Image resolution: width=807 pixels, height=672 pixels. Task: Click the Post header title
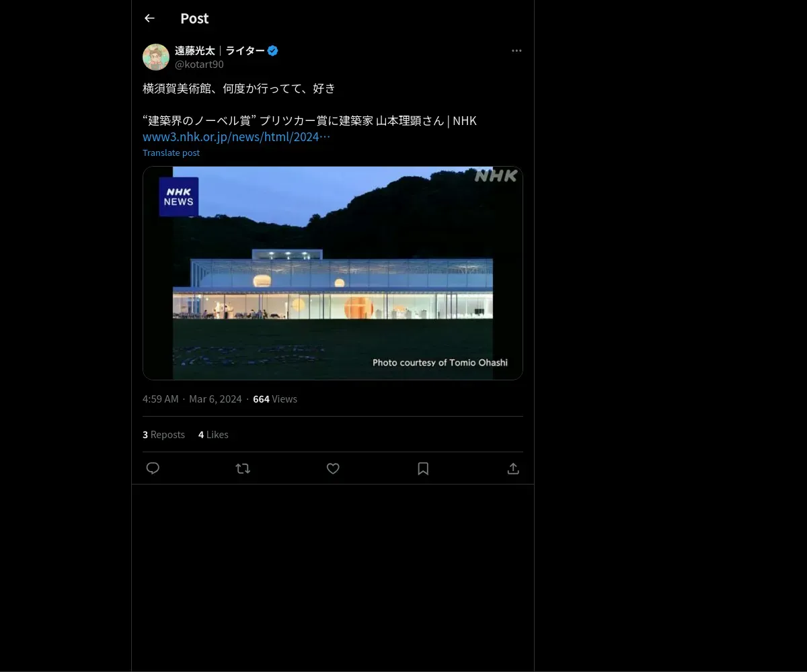click(194, 19)
